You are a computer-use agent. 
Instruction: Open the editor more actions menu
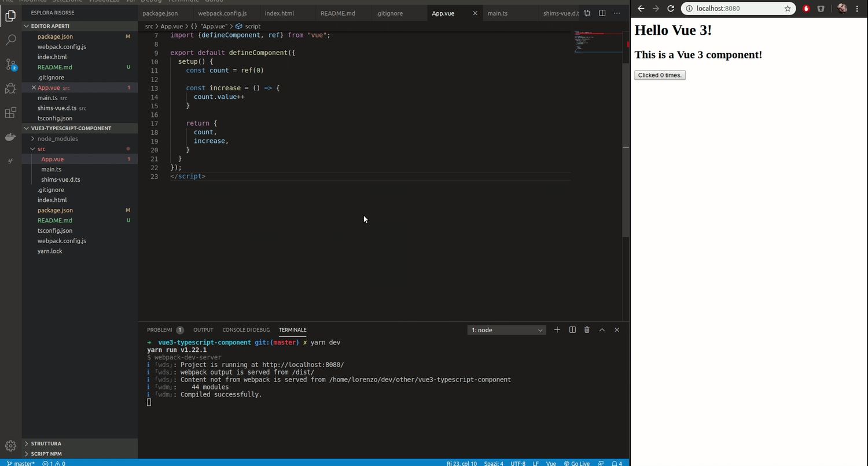coord(616,13)
